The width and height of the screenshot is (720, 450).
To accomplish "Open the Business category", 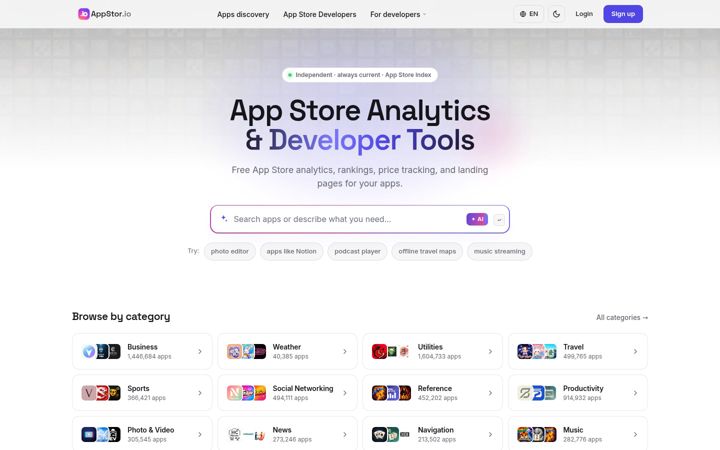I will (142, 351).
